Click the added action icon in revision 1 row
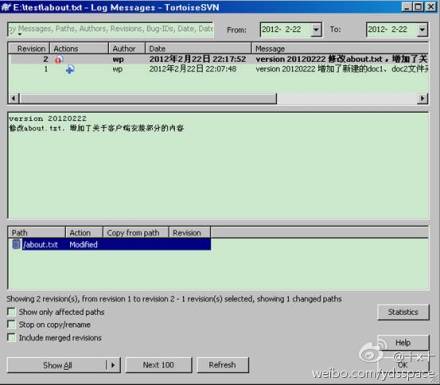440x385 pixels. pyautogui.click(x=70, y=69)
